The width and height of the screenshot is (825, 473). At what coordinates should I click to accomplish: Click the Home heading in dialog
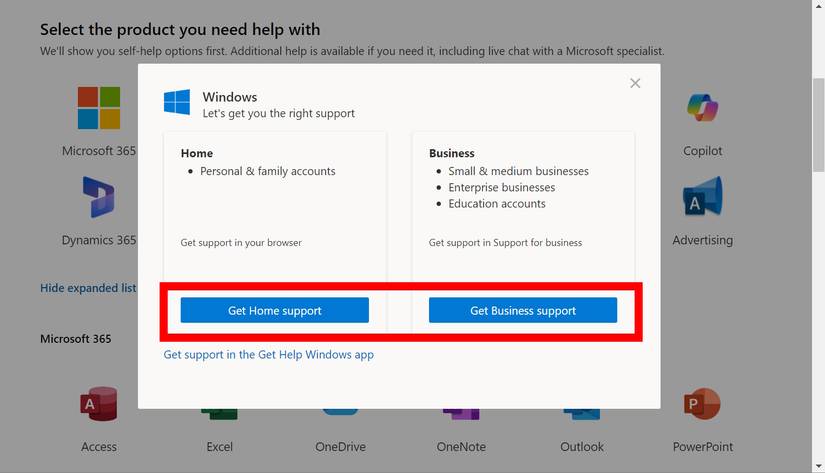coord(197,153)
